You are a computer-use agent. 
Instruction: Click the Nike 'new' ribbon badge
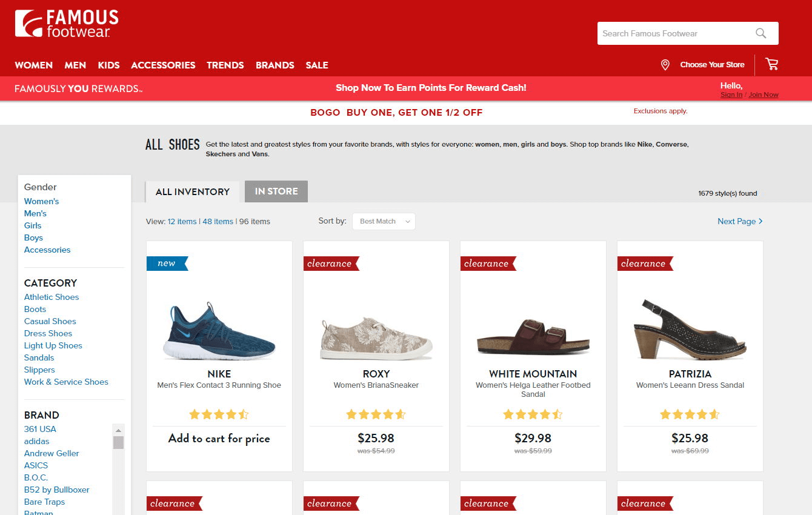tap(167, 263)
